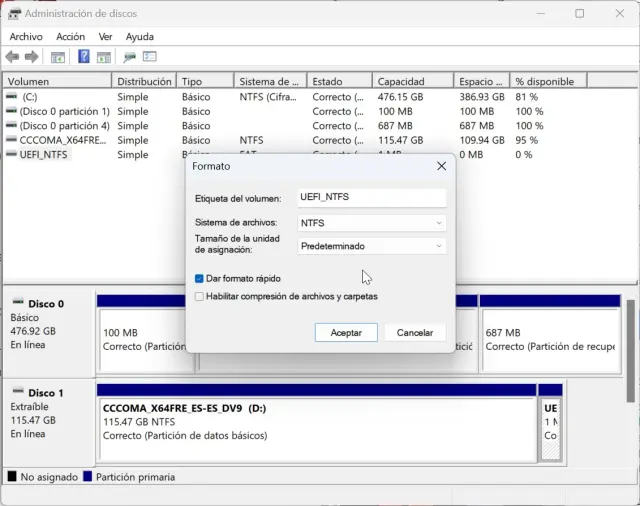
Task: Uncheck Dar formato rápido
Action: [x=200, y=279]
